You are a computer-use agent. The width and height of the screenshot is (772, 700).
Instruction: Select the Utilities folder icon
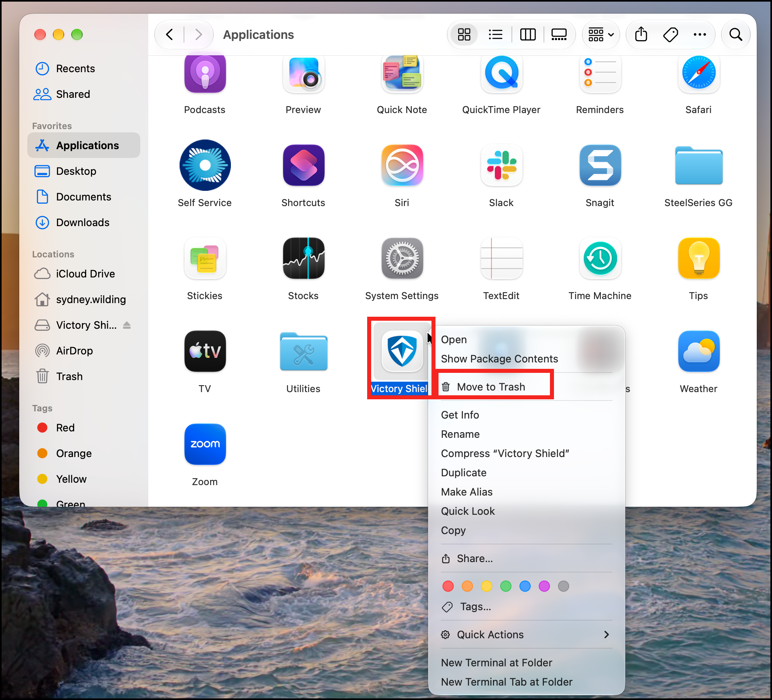click(303, 351)
